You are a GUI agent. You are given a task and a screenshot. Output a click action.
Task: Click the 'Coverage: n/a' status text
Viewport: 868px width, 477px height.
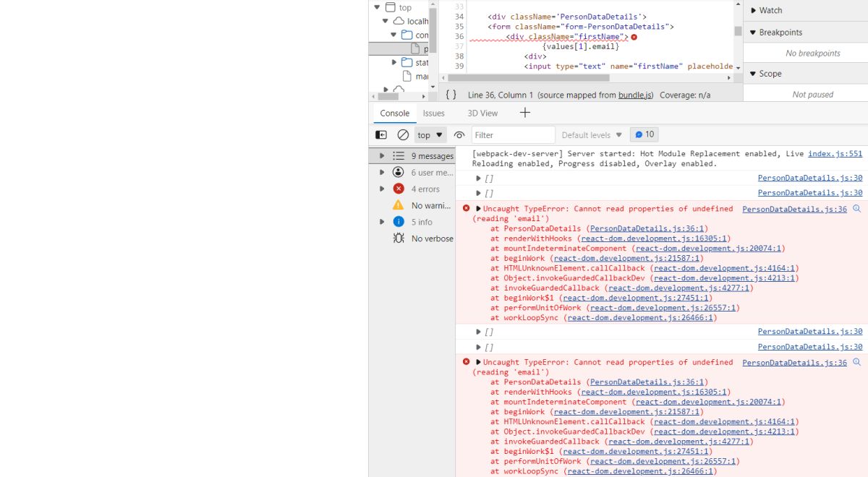684,95
